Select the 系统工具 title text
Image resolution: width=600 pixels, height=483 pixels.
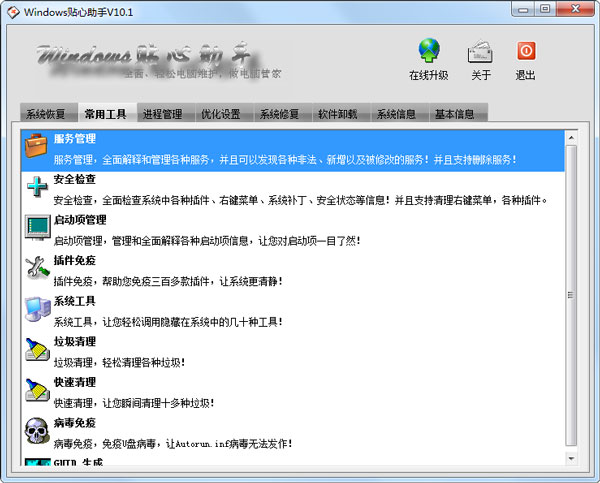(x=75, y=301)
